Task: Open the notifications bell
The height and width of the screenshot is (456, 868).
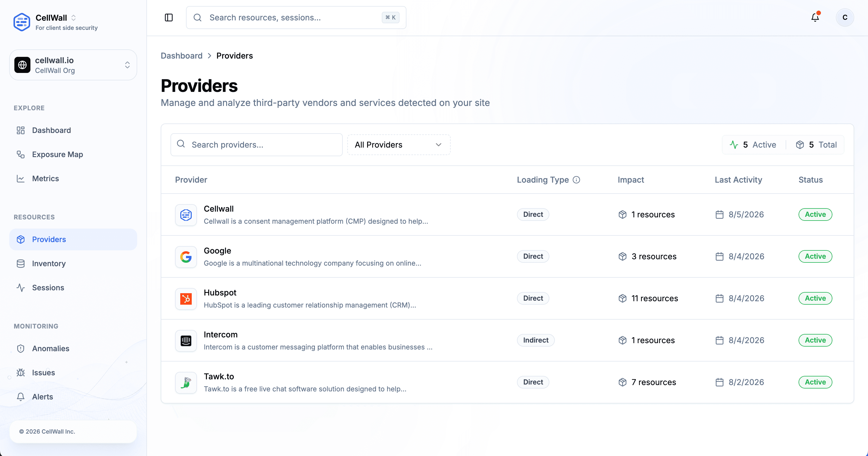Action: coord(815,18)
